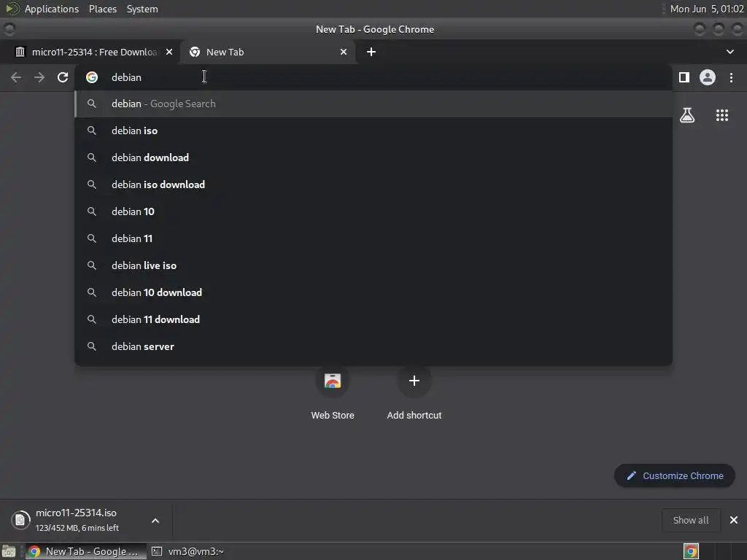The height and width of the screenshot is (560, 747).
Task: Open the Places menu
Action: pyautogui.click(x=103, y=9)
